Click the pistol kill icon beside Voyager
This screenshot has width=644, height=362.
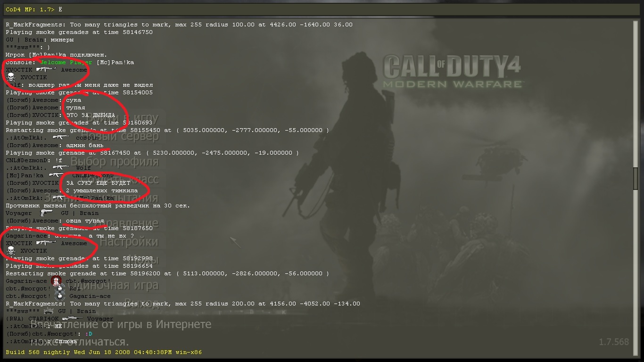point(46,213)
